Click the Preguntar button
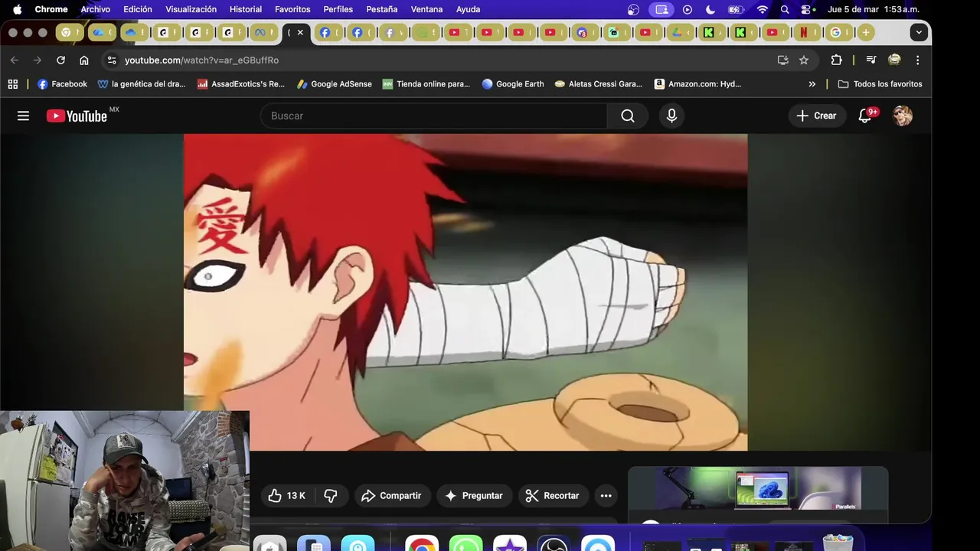 (x=474, y=496)
